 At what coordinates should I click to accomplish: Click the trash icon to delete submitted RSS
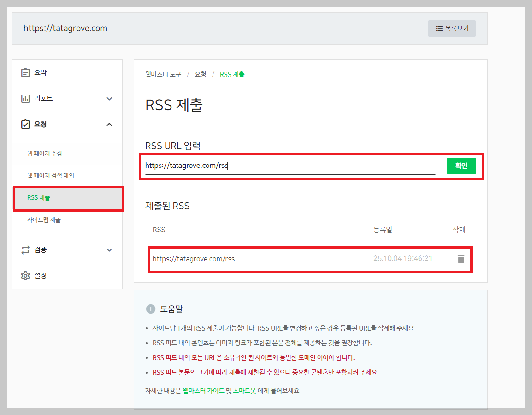461,259
